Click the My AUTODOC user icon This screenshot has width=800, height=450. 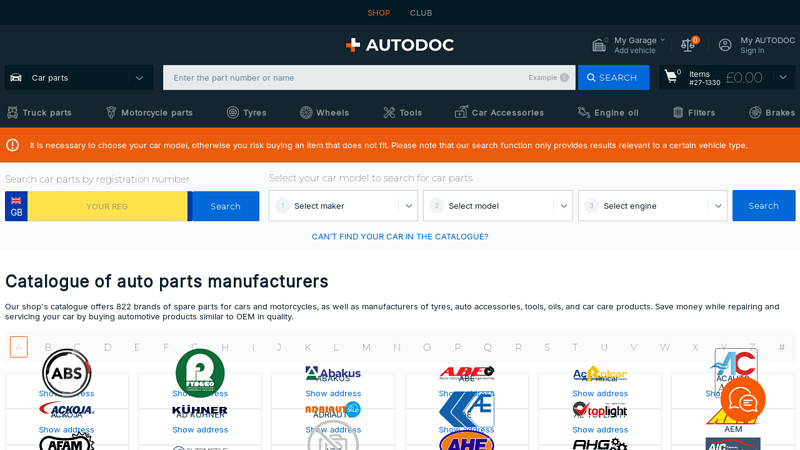tap(725, 45)
